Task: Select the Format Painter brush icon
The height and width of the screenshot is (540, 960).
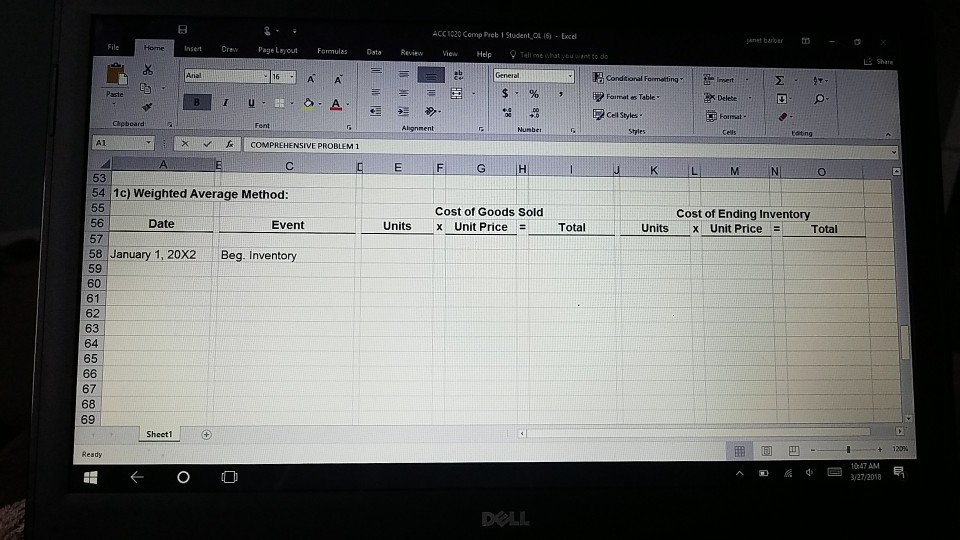Action: pyautogui.click(x=147, y=107)
